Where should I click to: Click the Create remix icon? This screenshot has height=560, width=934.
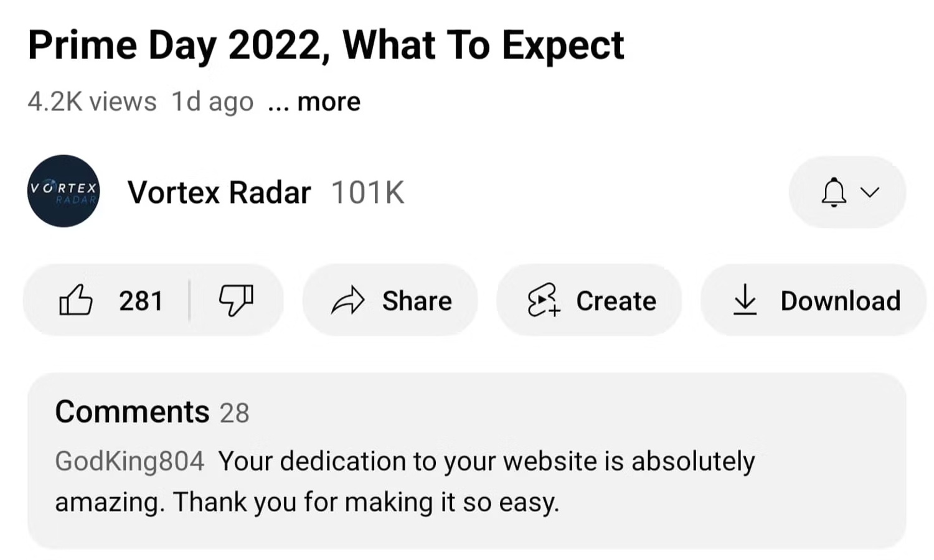pyautogui.click(x=544, y=301)
